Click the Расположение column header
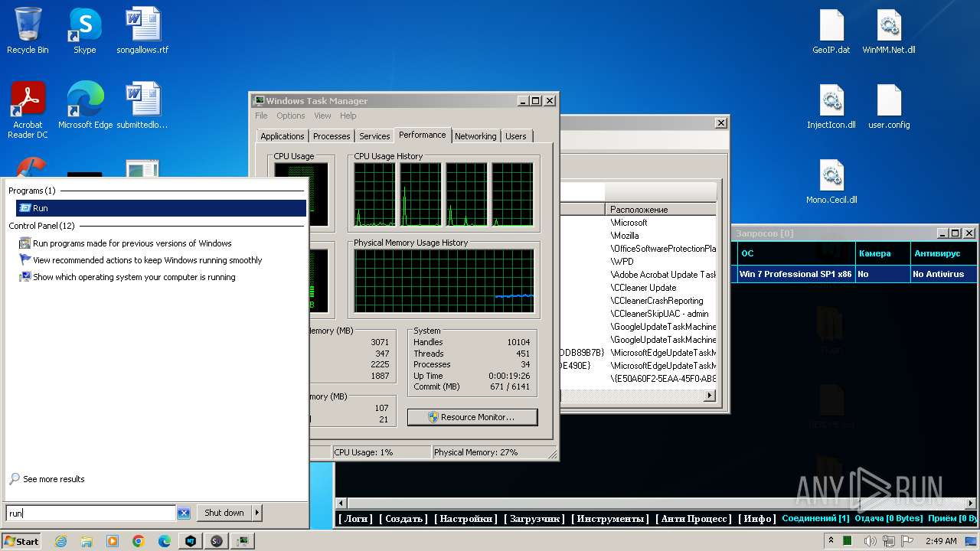The height and width of the screenshot is (551, 980). tap(661, 209)
